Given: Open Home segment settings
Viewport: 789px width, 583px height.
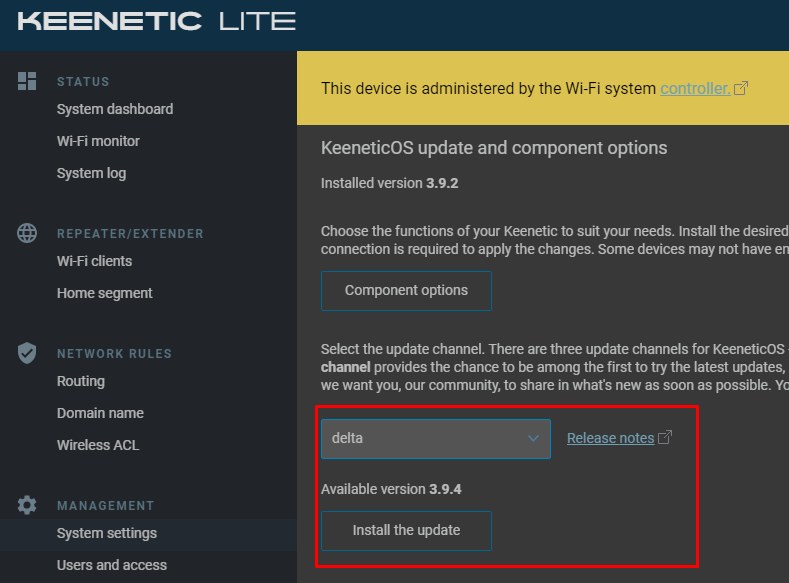Looking at the screenshot, I should 104,293.
